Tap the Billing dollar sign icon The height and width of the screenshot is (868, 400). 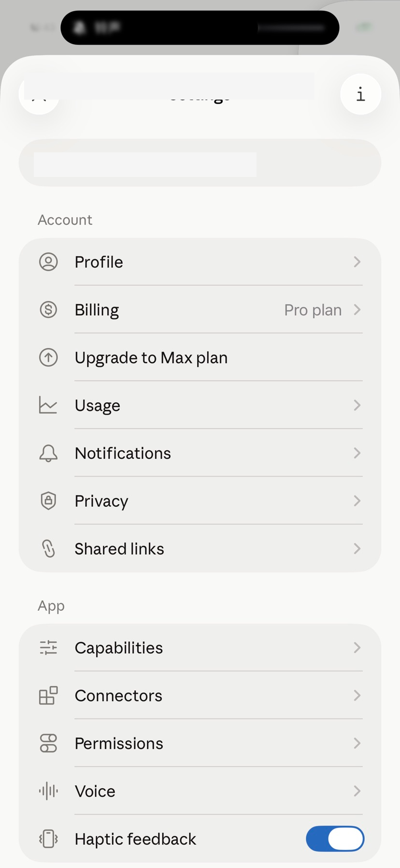(48, 309)
